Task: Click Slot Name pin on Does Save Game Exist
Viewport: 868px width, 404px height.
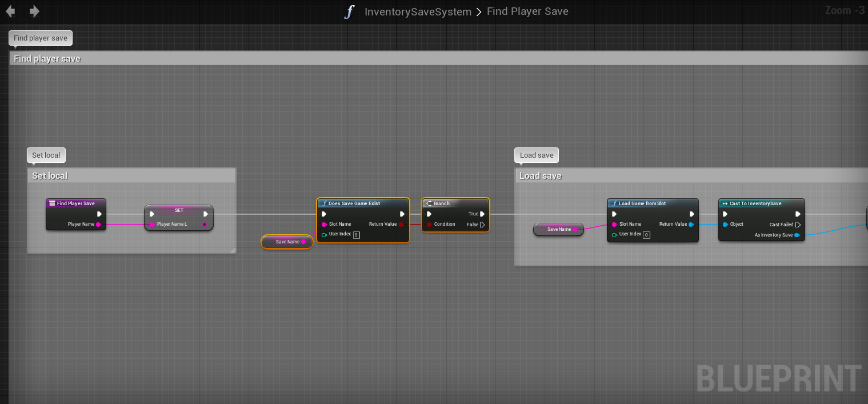Action: [325, 225]
